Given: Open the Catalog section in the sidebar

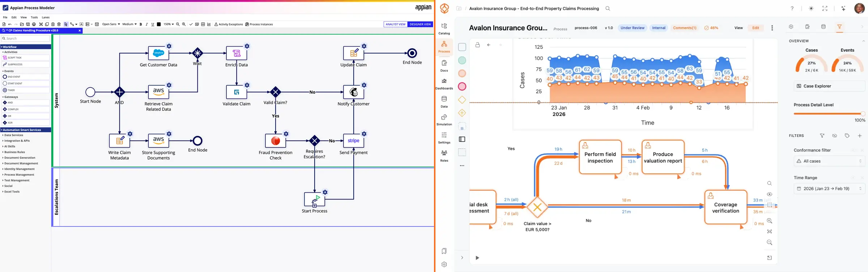Looking at the screenshot, I should coord(444,29).
